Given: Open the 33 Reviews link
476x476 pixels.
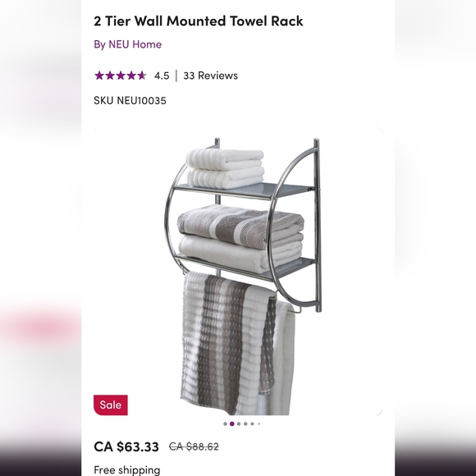Looking at the screenshot, I should 210,76.
